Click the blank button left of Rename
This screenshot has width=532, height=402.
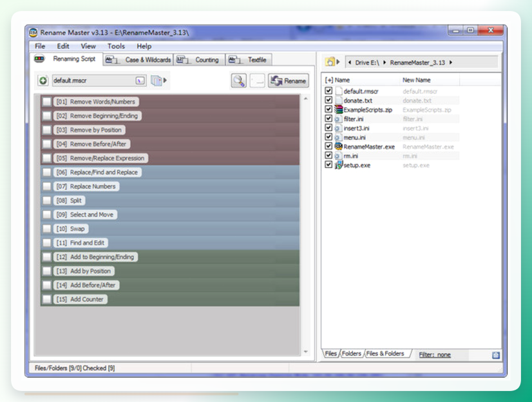pos(257,81)
